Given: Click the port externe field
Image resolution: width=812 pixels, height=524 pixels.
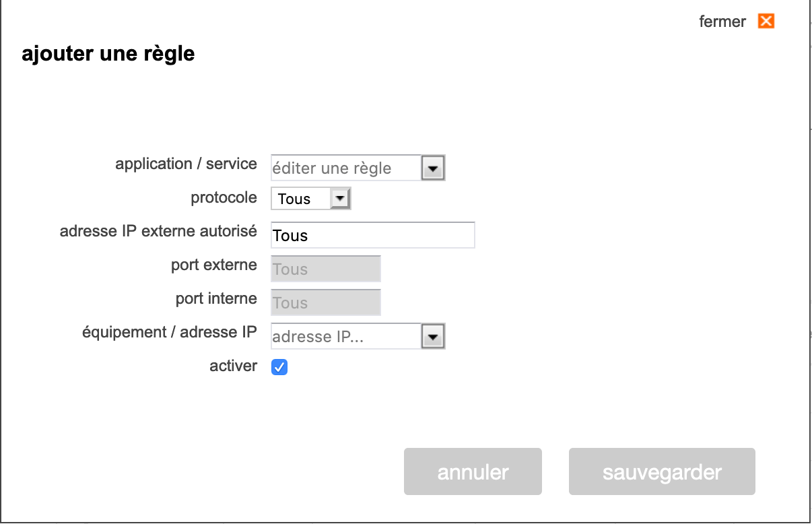Looking at the screenshot, I should pos(326,269).
